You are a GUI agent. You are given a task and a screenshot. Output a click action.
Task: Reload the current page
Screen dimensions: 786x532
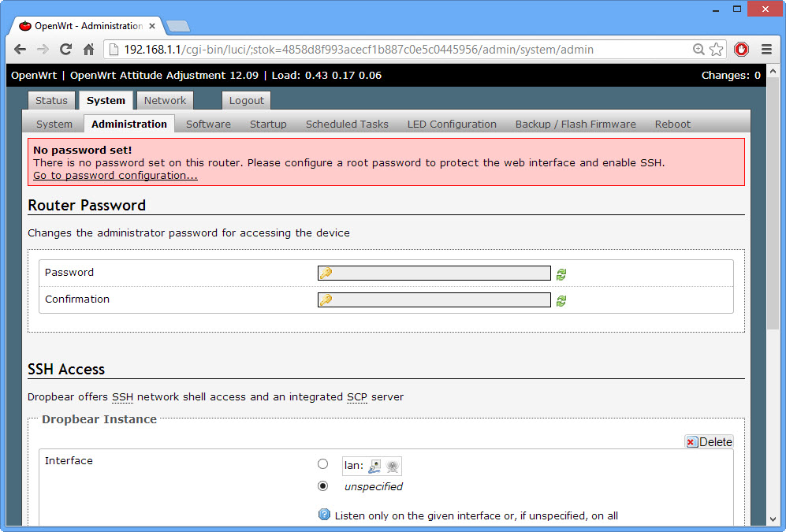(65, 49)
